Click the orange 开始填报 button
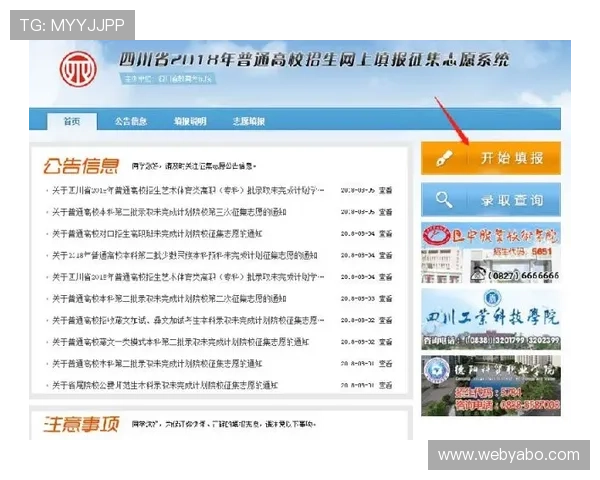Viewport: 600px width, 480px height. [x=491, y=158]
